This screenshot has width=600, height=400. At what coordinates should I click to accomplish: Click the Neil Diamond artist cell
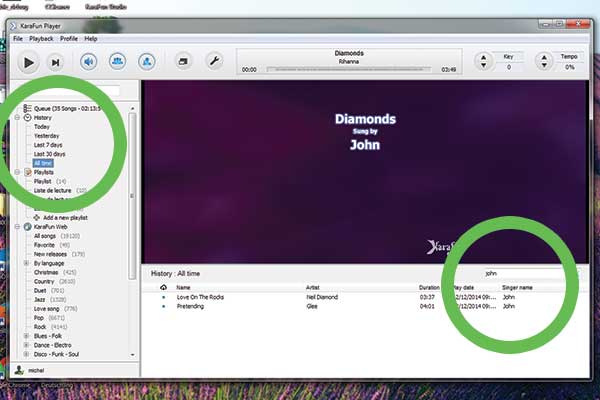coord(322,297)
